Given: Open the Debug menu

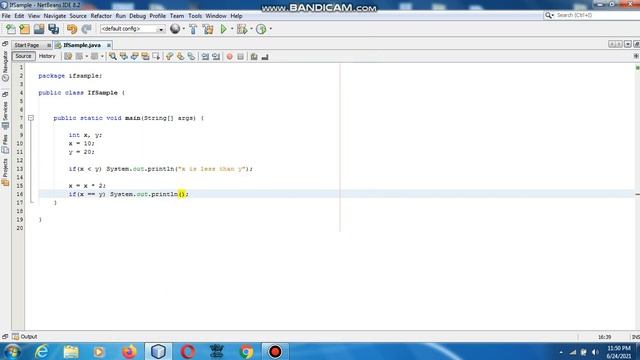Looking at the screenshot, I should [138, 16].
